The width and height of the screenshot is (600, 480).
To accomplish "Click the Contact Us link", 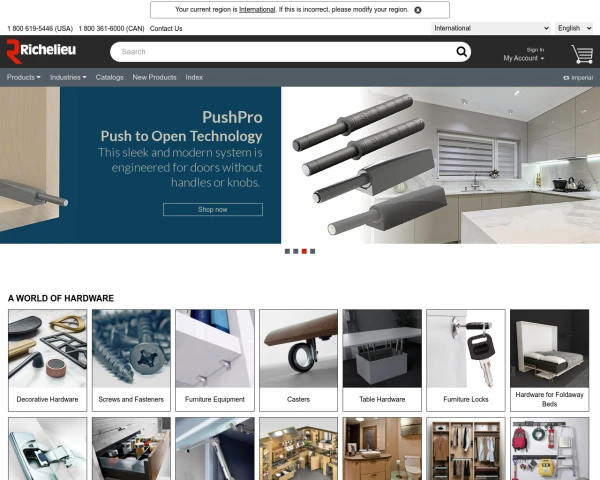I will (166, 28).
